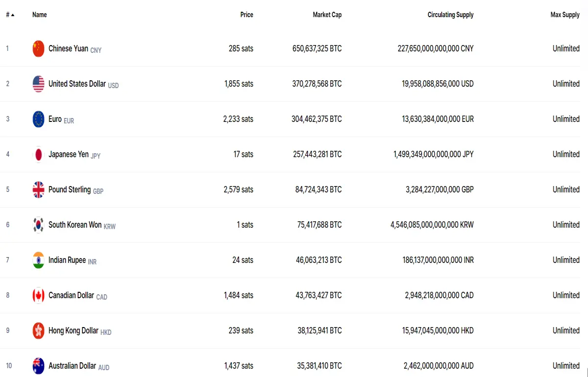Click the United States flag icon
The height and width of the screenshot is (377, 588).
39,84
